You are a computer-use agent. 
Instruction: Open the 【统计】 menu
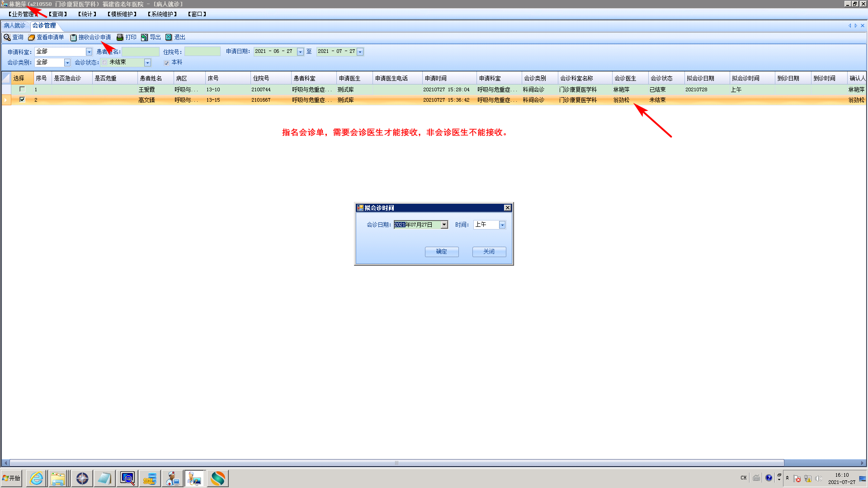[87, 14]
